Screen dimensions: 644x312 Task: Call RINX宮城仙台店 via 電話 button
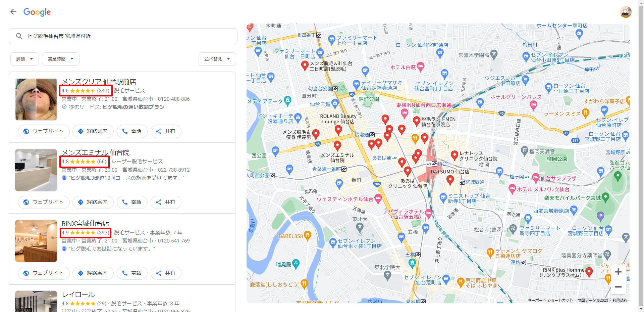point(132,273)
